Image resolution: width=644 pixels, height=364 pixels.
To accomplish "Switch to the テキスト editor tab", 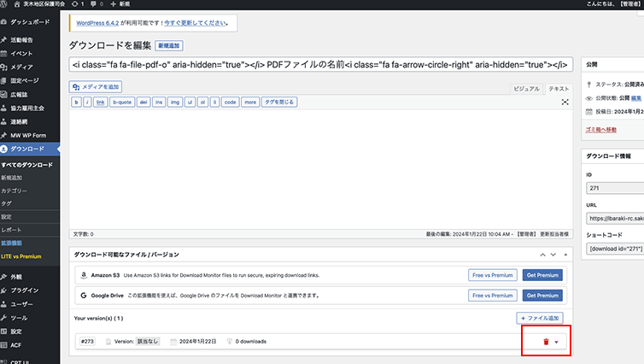I will pyautogui.click(x=559, y=89).
